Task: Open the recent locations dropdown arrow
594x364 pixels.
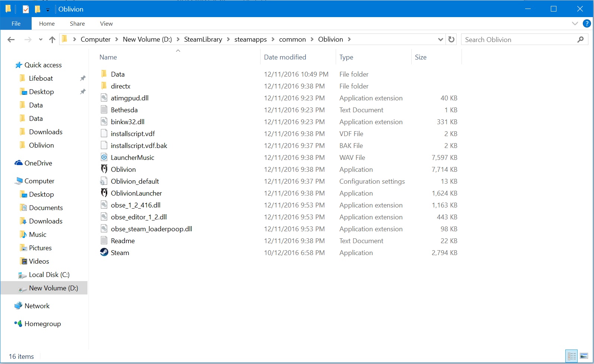Action: click(41, 39)
